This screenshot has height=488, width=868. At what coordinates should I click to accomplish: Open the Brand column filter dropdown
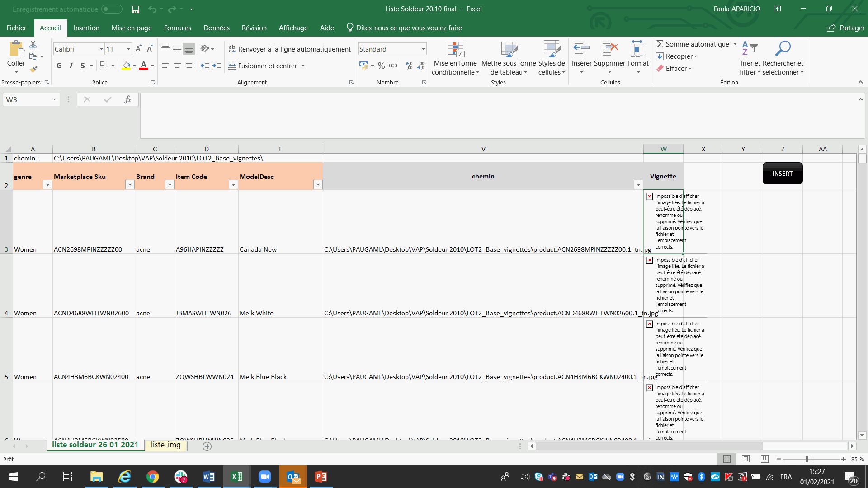click(x=170, y=185)
